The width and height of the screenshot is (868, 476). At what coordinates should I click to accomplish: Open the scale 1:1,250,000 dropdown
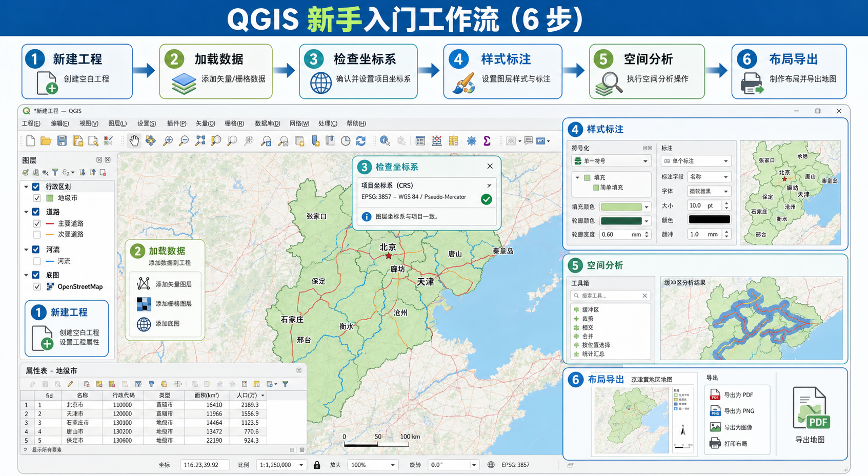tap(281, 465)
